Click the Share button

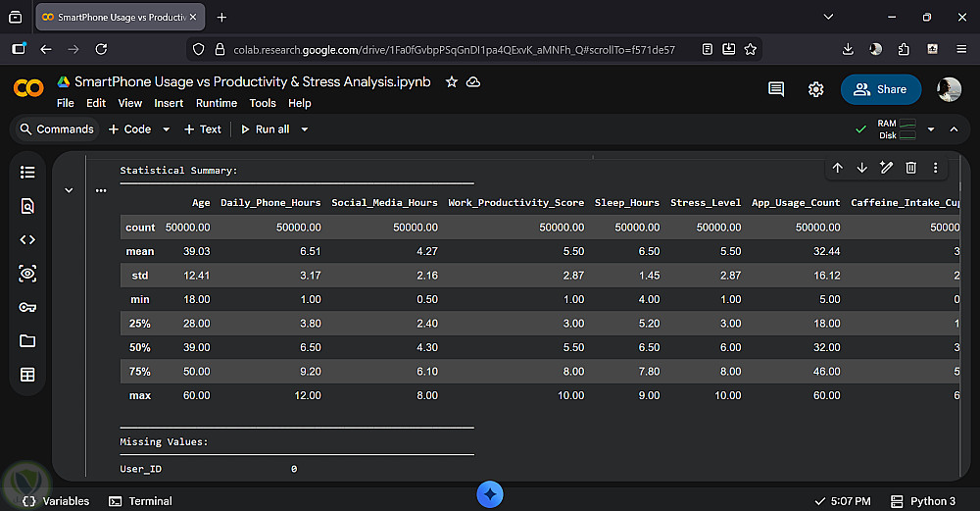click(x=880, y=89)
